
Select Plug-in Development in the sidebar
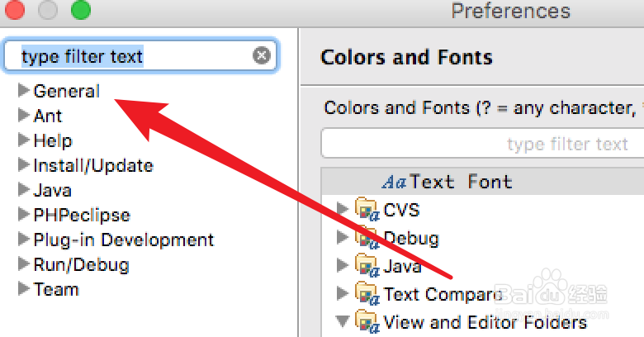(123, 240)
